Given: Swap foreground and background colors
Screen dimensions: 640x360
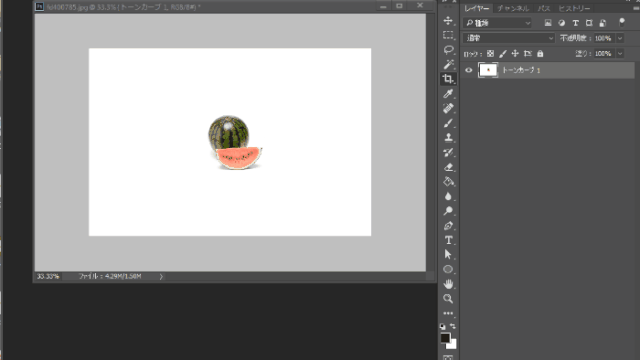Looking at the screenshot, I should pos(453,326).
